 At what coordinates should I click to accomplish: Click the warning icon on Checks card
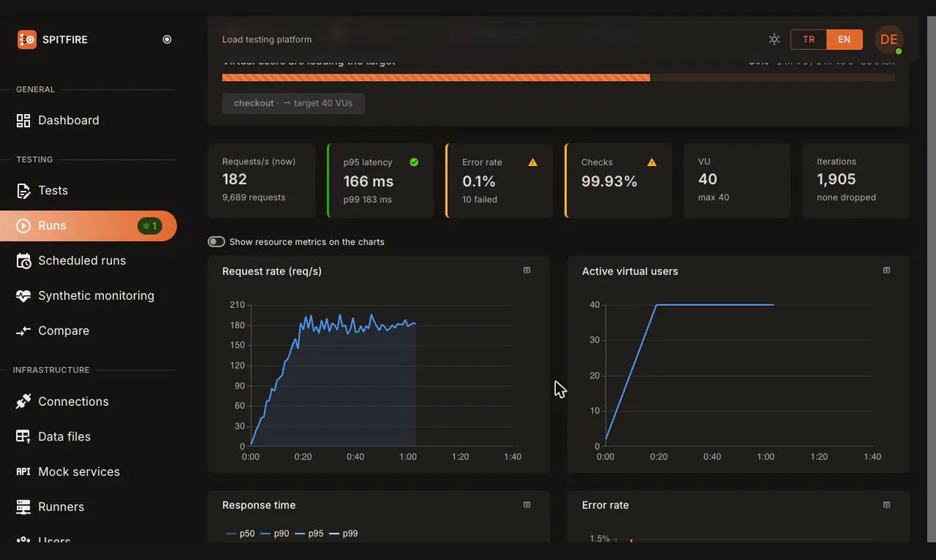(652, 162)
